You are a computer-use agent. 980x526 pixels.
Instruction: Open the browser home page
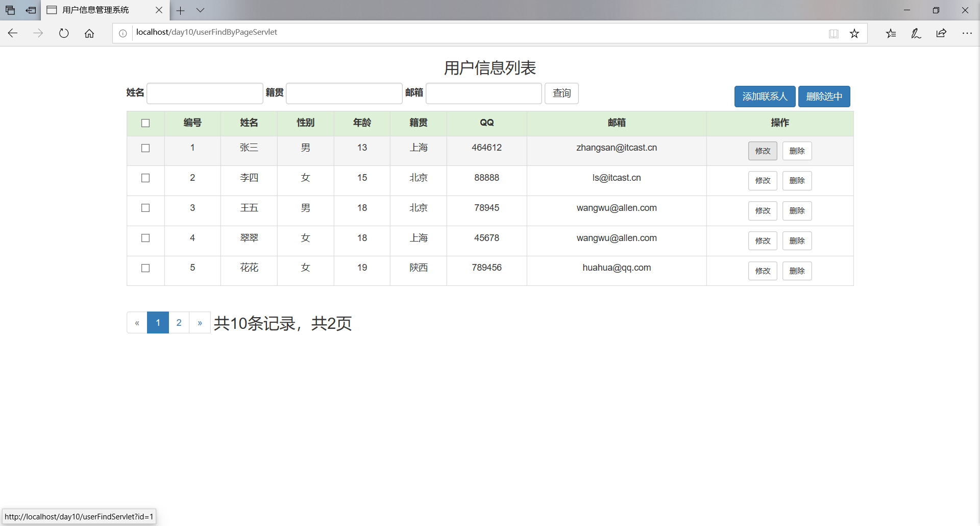click(x=89, y=33)
